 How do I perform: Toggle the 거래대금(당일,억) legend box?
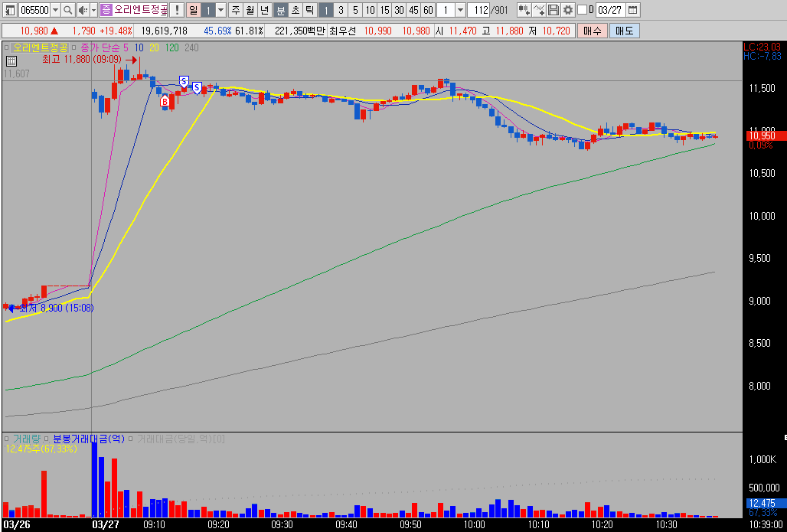coord(131,439)
